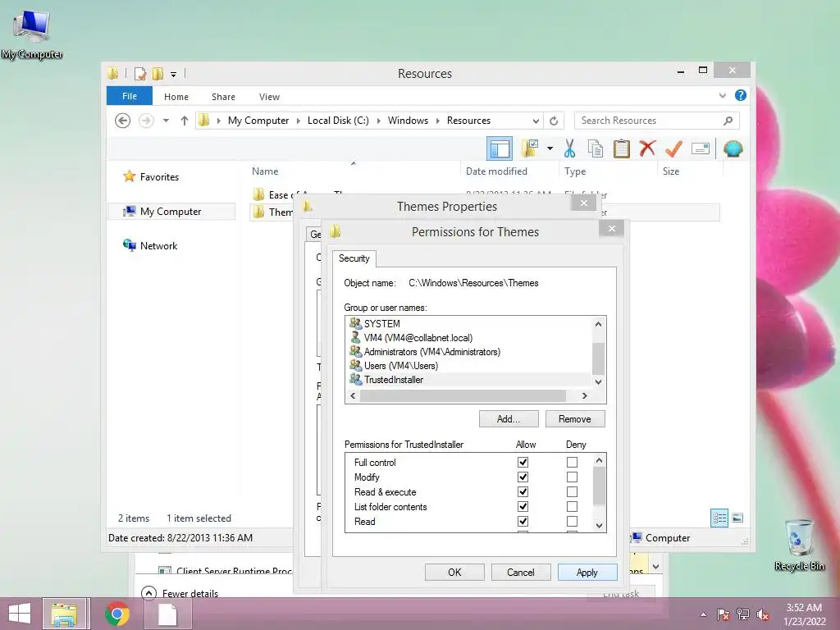Click the Back navigation arrow
Screen dimensions: 840x630
click(x=123, y=121)
